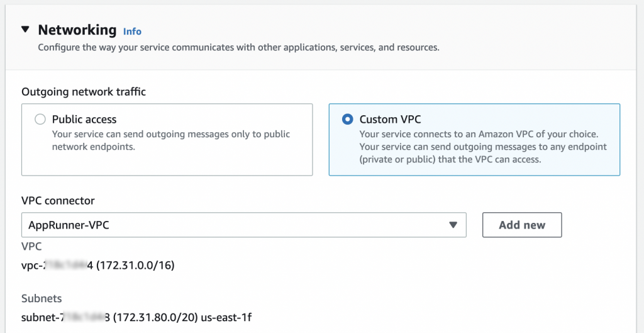Click the Networking section description sentence
This screenshot has width=644, height=333.
pos(238,47)
